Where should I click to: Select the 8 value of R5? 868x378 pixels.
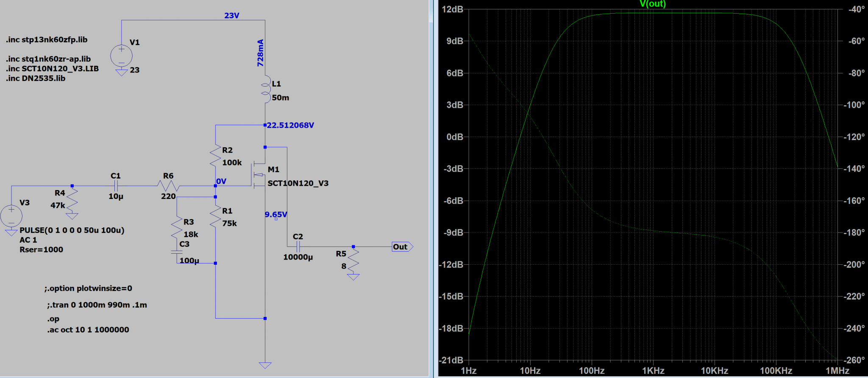(x=344, y=266)
